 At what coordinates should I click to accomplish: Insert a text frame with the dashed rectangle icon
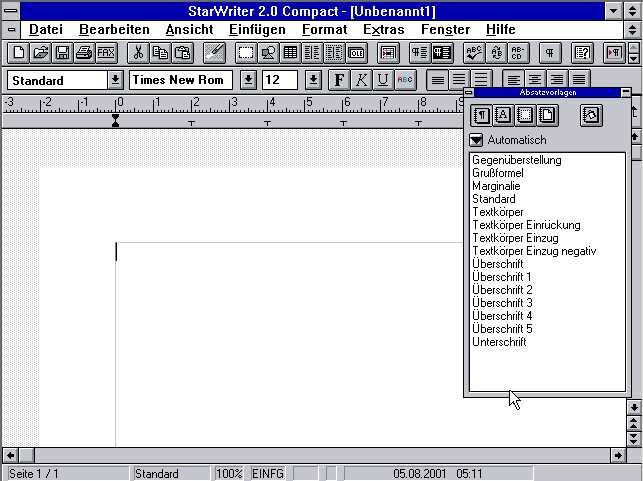tap(246, 53)
